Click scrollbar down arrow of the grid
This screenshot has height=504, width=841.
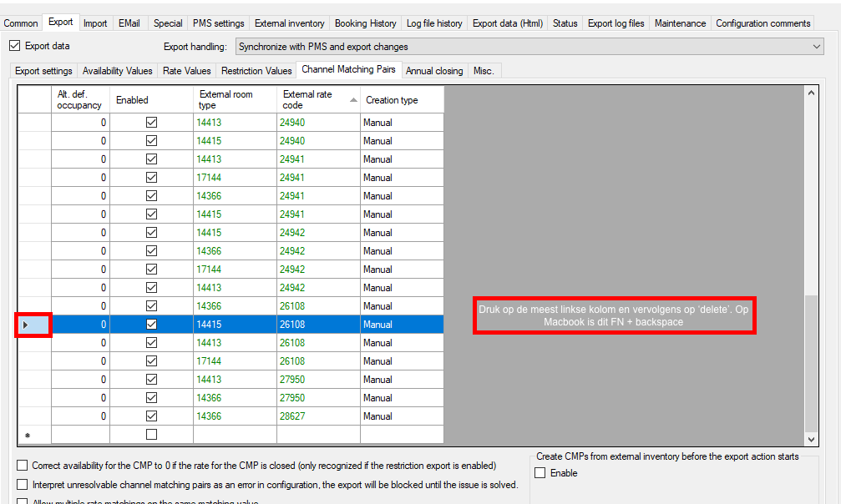(x=811, y=439)
